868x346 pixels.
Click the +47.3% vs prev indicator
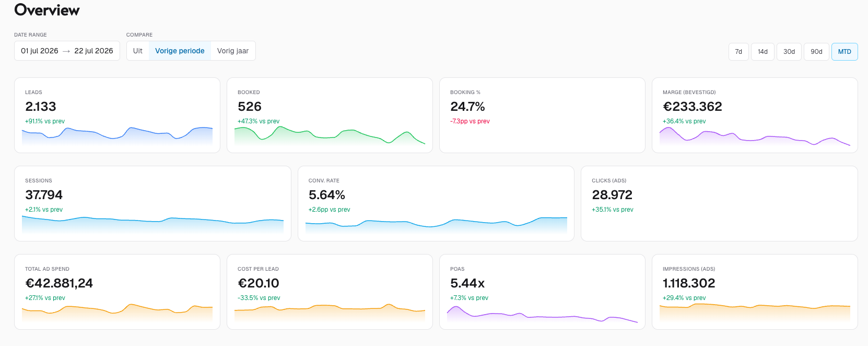pos(259,121)
